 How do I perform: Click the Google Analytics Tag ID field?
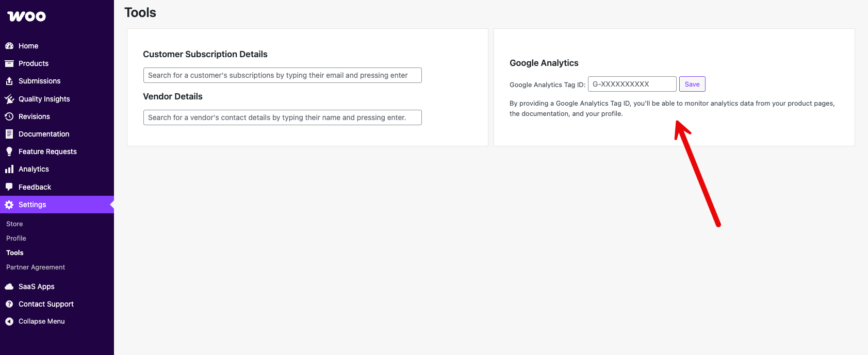632,84
